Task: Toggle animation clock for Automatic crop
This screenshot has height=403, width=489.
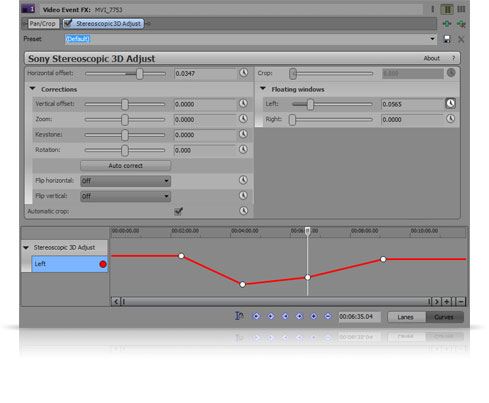Action: pyautogui.click(x=244, y=211)
